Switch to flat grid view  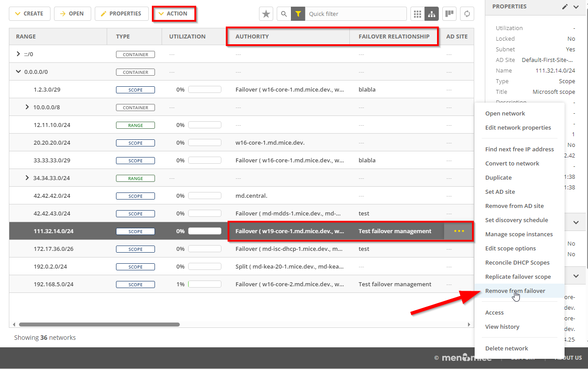coord(418,14)
